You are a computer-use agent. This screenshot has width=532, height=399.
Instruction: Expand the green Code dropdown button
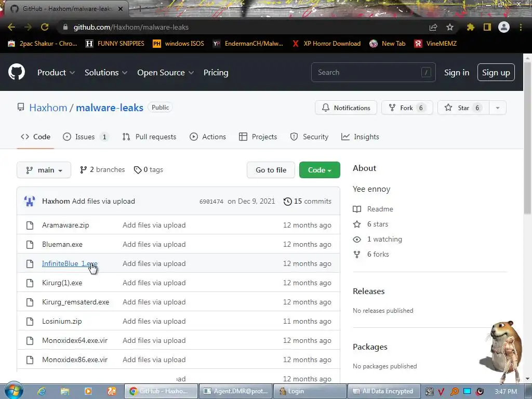tap(320, 170)
